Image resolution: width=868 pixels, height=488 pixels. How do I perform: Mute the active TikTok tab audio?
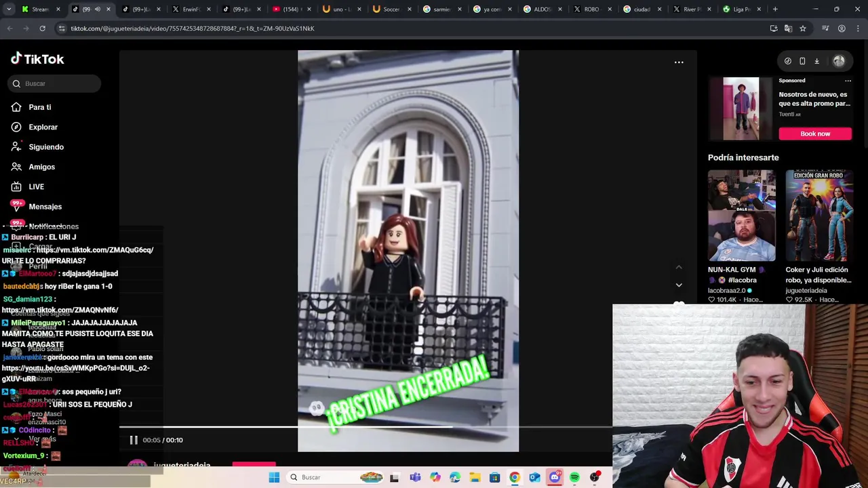(97, 9)
